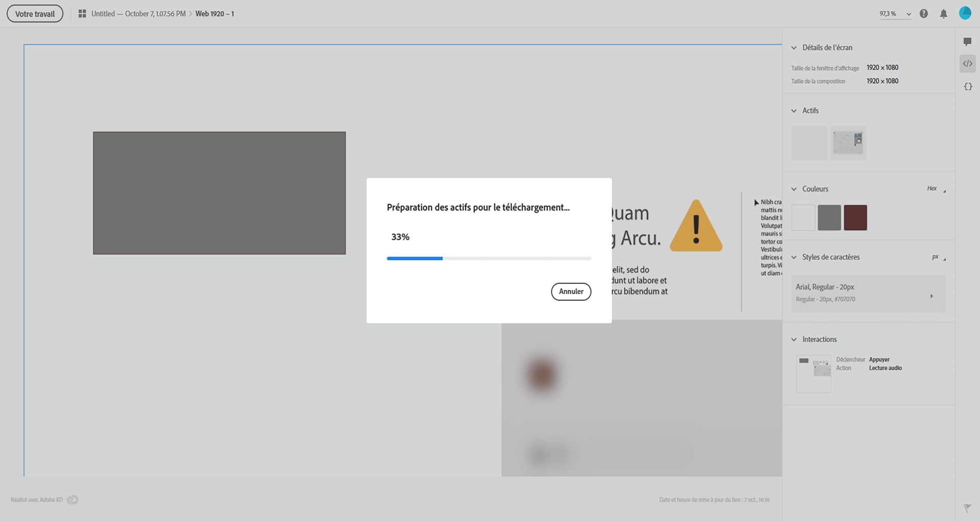The image size is (980, 521).
Task: Open the 'Web 1920 – 1' breadcrumb
Action: coord(215,14)
